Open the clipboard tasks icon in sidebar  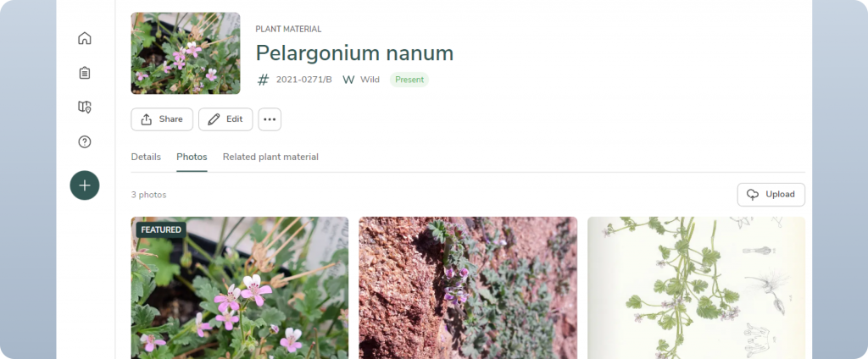84,73
